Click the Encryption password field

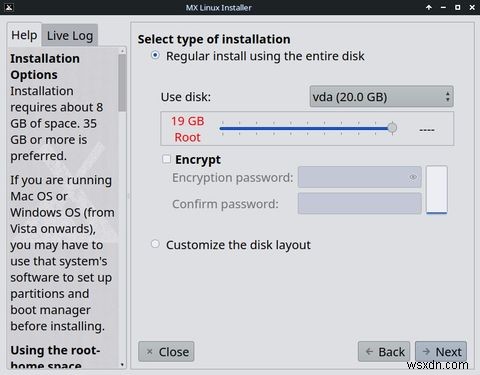point(359,177)
